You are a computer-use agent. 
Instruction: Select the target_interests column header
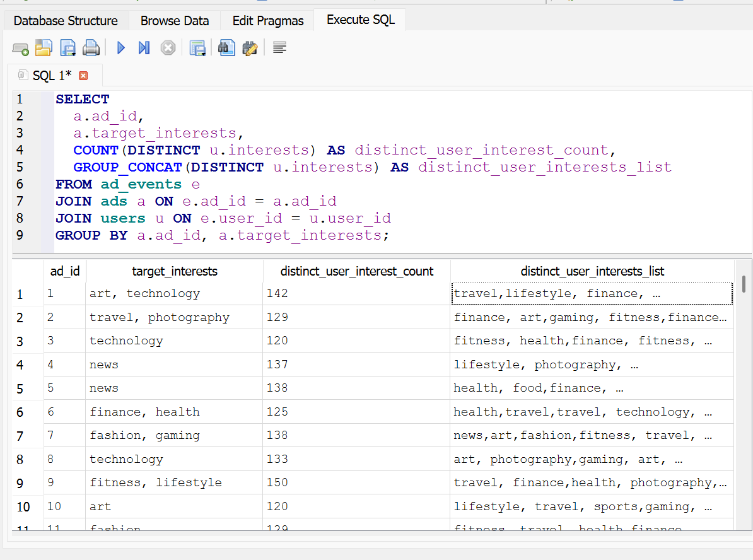tap(175, 271)
